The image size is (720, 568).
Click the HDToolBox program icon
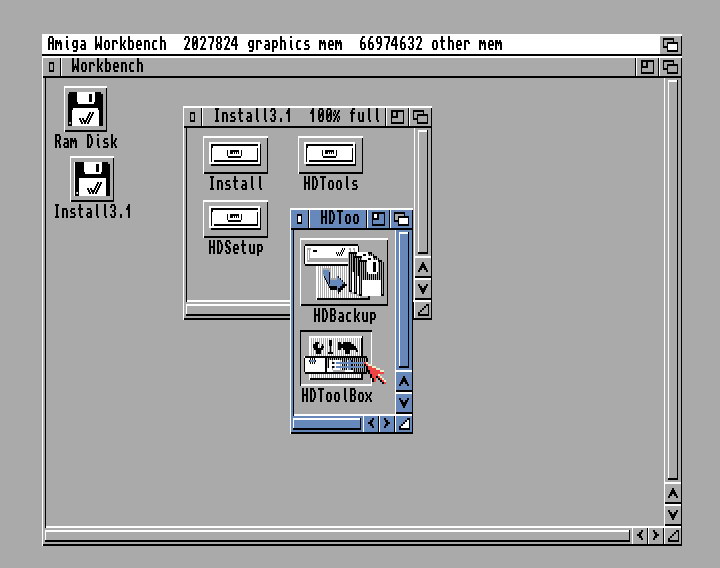click(x=336, y=358)
